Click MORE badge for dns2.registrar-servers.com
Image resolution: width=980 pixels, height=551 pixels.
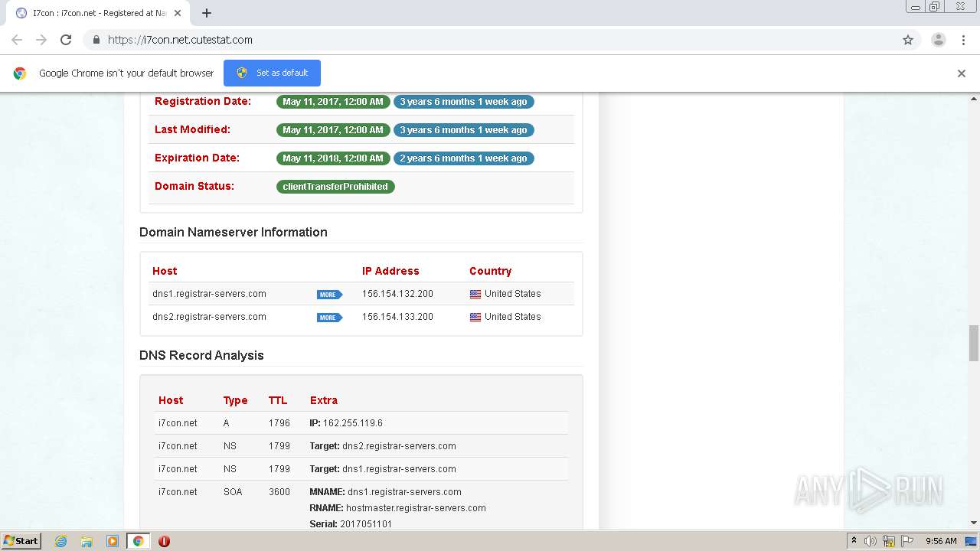pos(329,318)
